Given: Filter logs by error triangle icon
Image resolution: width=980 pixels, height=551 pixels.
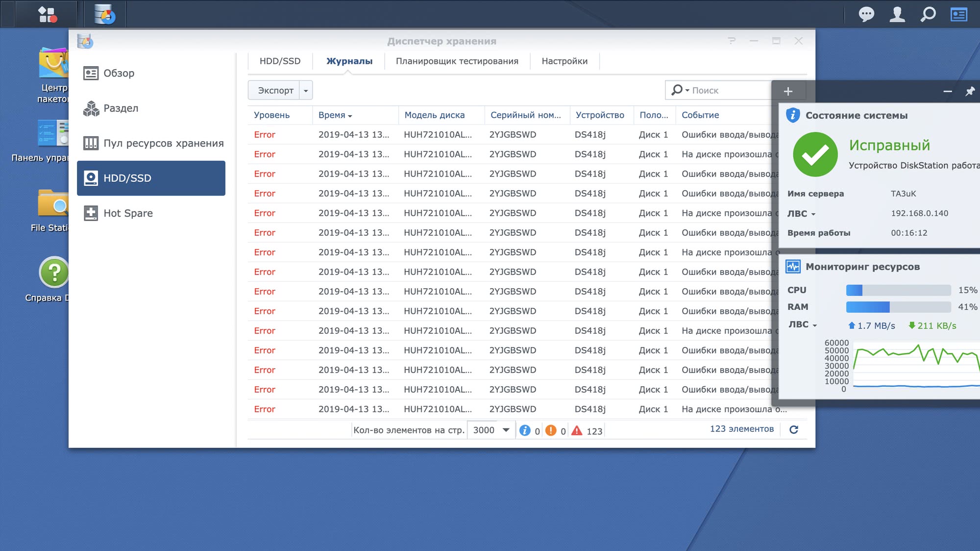Looking at the screenshot, I should 577,430.
